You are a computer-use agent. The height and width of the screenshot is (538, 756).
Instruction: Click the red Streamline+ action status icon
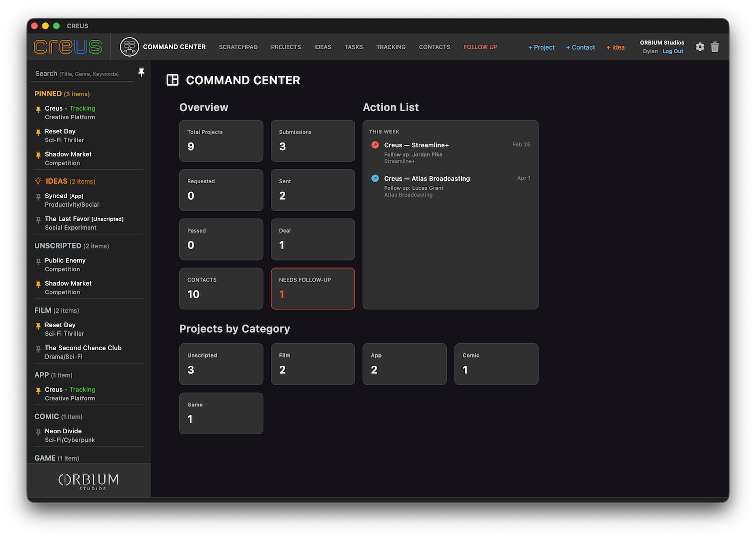point(375,145)
